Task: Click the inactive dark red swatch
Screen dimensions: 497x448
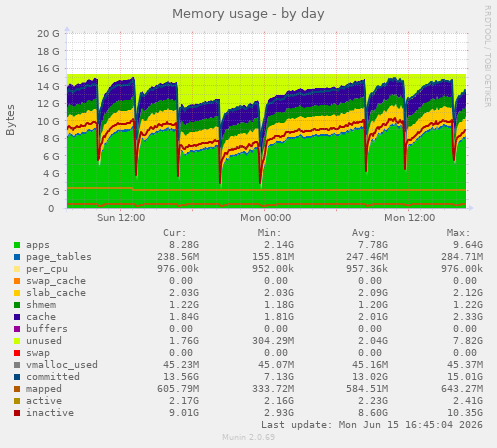Action: point(17,413)
